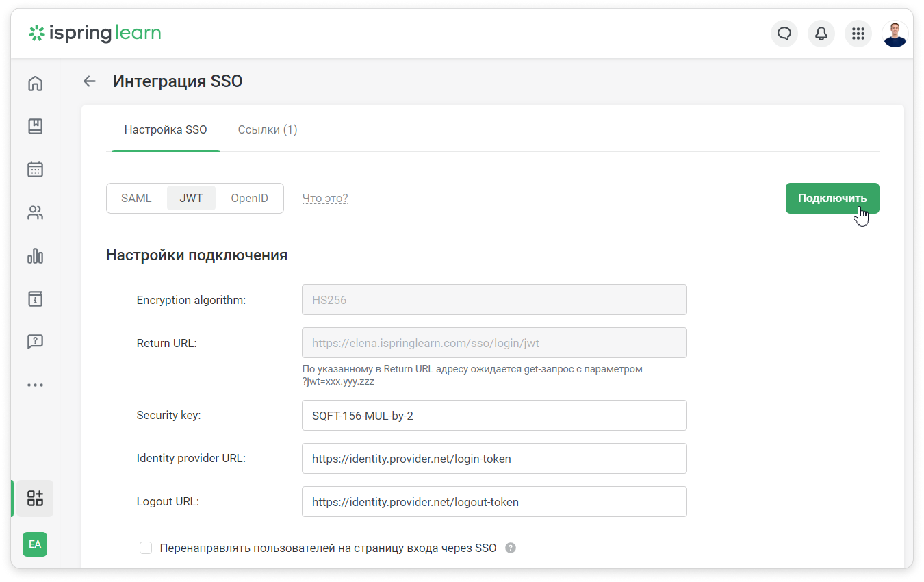Click the Return URL field
924x582 pixels.
click(494, 343)
